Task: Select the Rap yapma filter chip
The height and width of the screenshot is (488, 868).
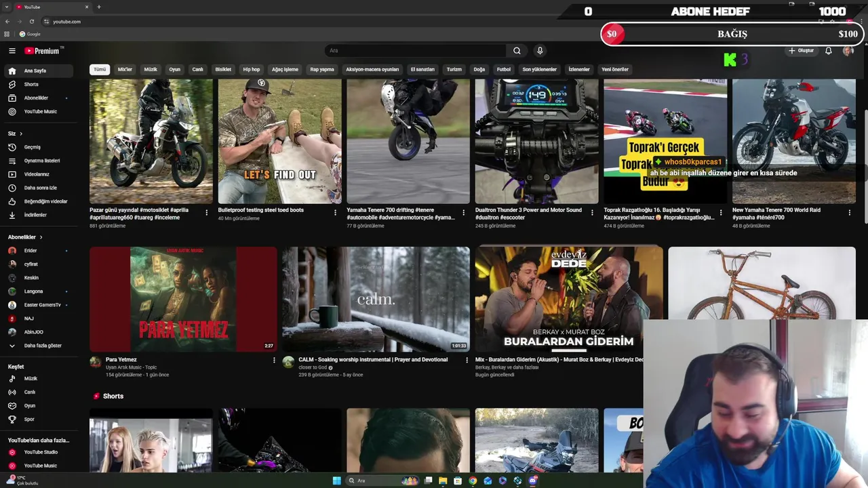Action: [322, 69]
